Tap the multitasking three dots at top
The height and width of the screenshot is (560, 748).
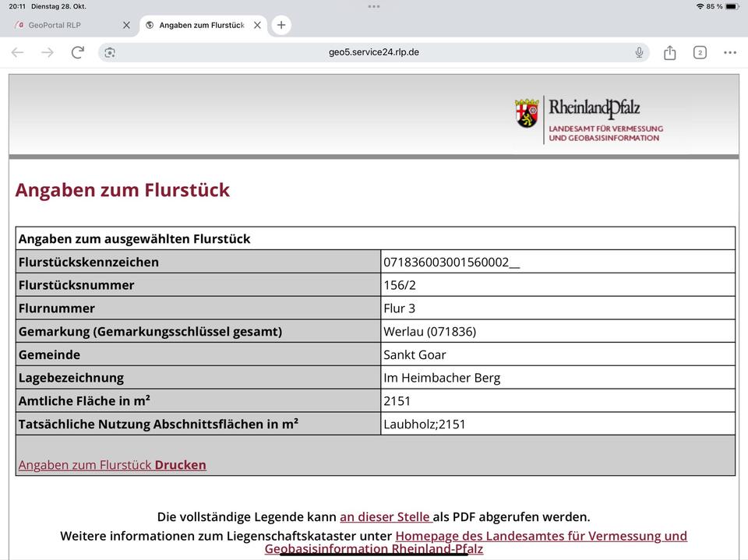[374, 6]
